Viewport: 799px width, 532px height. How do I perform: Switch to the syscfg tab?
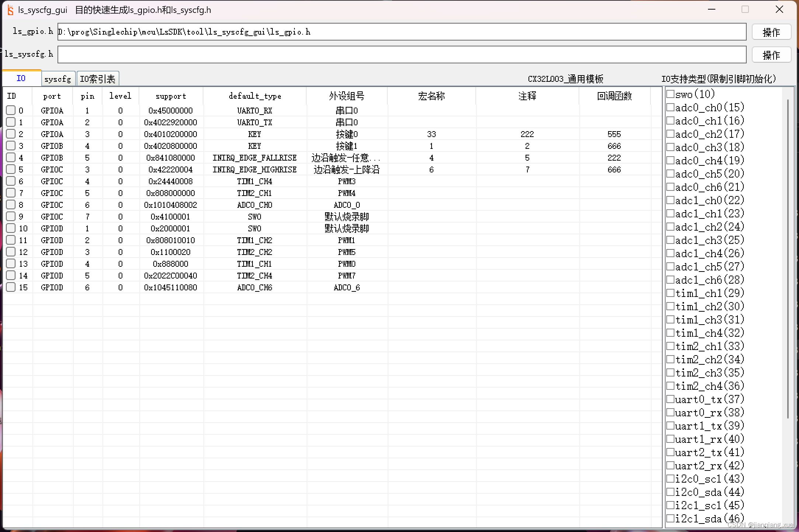pyautogui.click(x=58, y=79)
